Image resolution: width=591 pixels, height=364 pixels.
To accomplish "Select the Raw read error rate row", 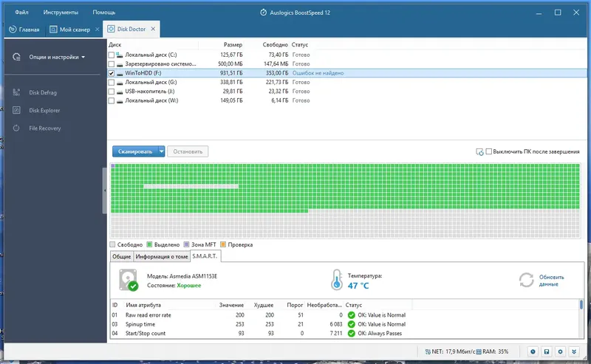I will point(344,315).
